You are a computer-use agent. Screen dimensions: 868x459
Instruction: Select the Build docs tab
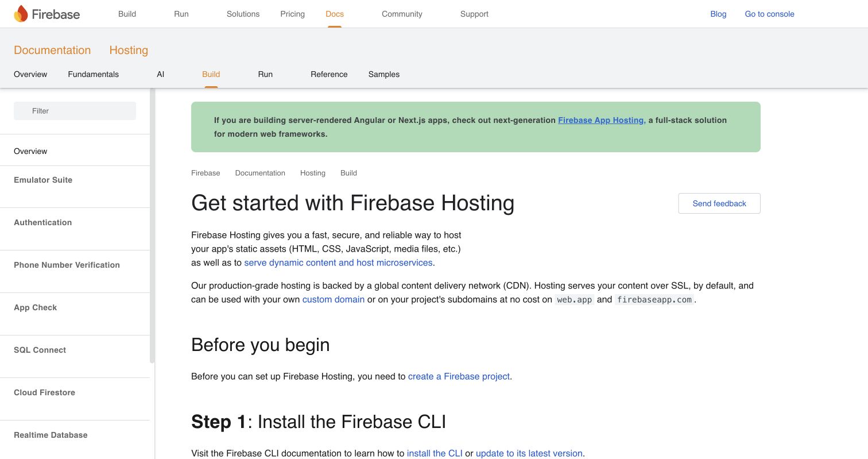[211, 74]
